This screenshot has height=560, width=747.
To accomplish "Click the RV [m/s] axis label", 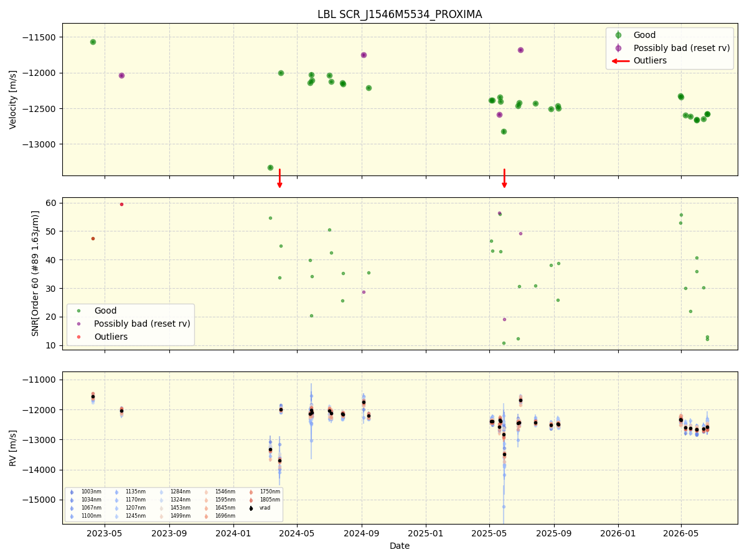I will [13, 447].
